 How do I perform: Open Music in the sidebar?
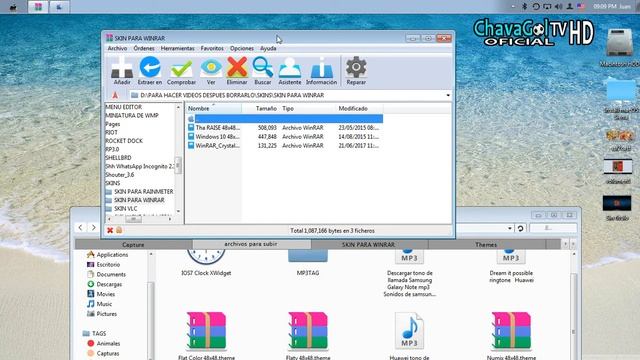[x=99, y=304]
